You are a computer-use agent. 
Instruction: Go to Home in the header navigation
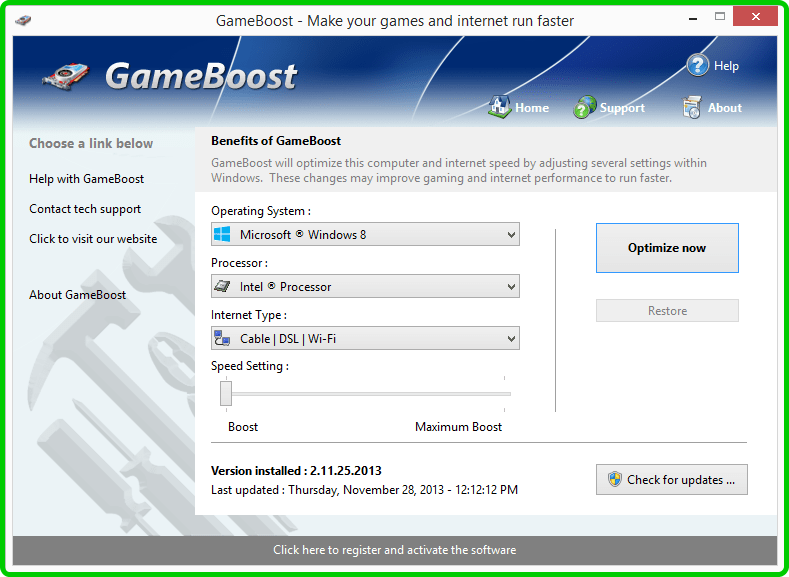point(532,108)
